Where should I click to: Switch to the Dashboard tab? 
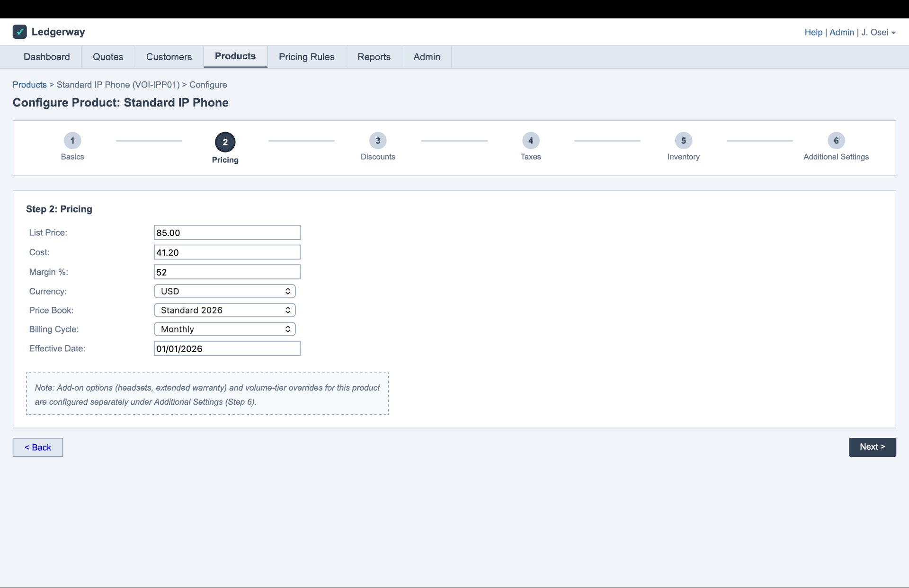(47, 57)
